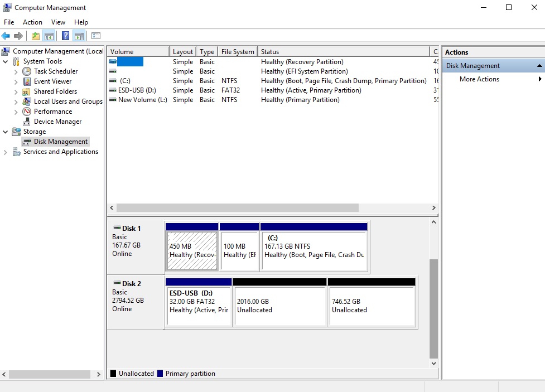545x392 pixels.
Task: Click the tree pane scroll-right arrow
Action: 99,374
